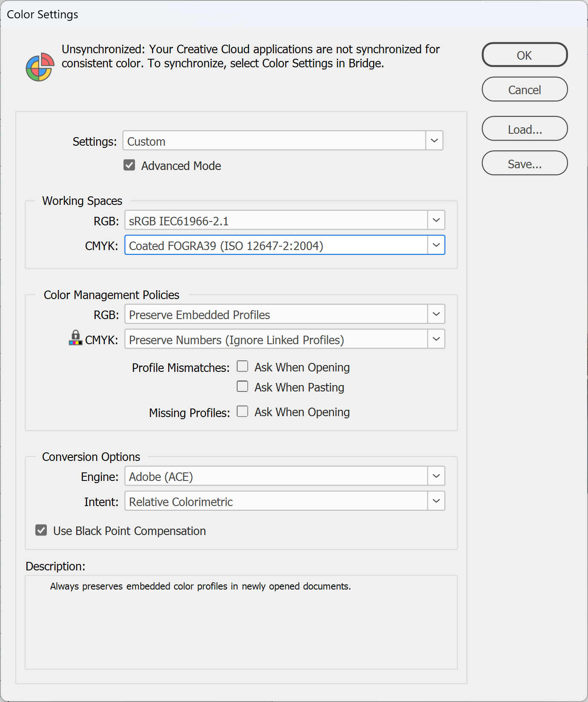Click the color sync status icon

(x=40, y=67)
